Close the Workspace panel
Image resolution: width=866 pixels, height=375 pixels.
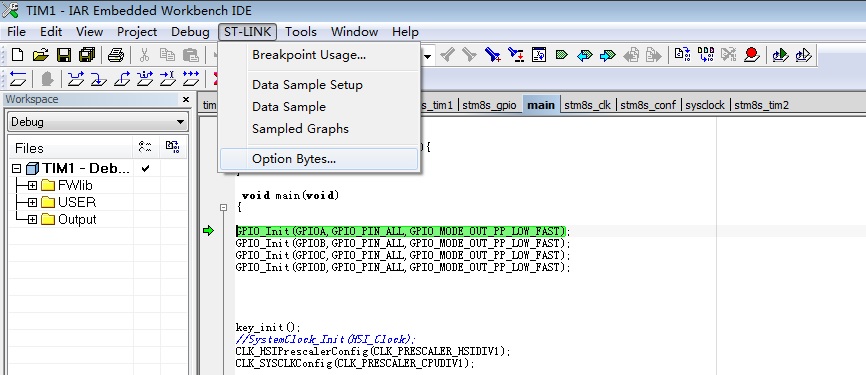coord(186,99)
